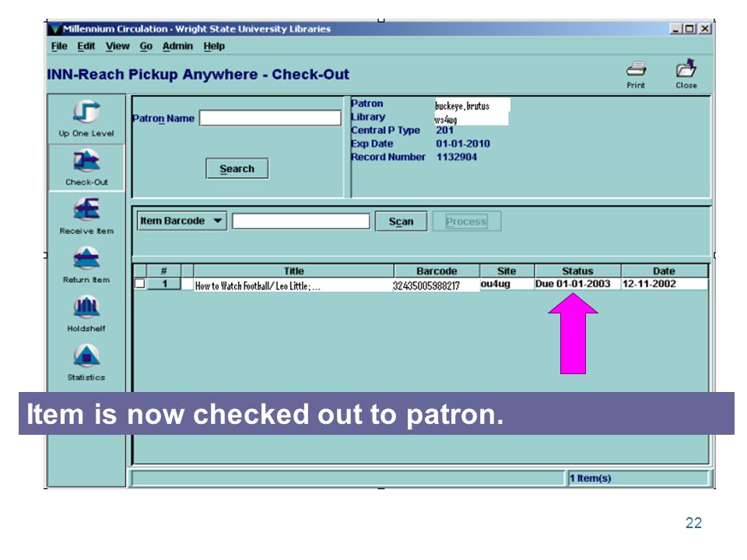Image resolution: width=747 pixels, height=560 pixels.
Task: Click the Site column header
Action: click(507, 271)
